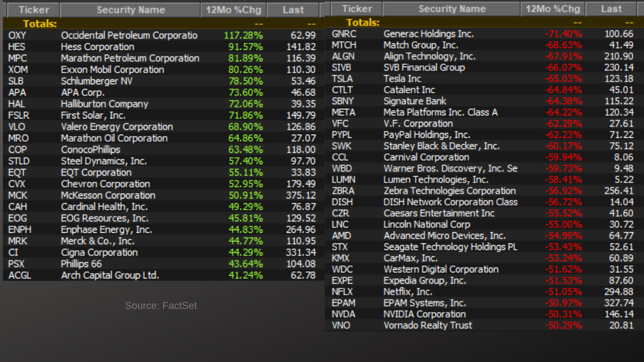Select Lincoln National Corp row
The image size is (644, 362).
[484, 224]
